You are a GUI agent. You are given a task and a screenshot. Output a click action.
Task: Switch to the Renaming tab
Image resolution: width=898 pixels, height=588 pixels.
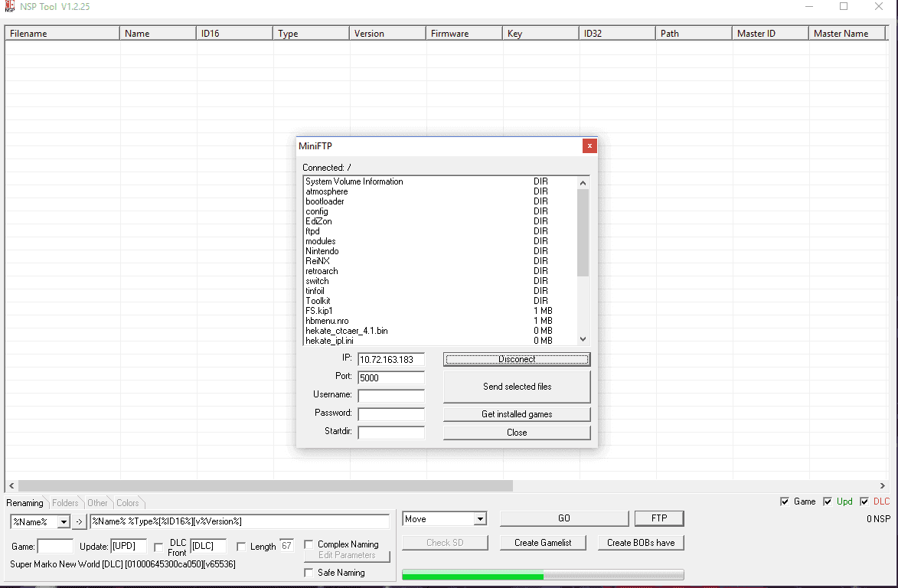click(x=24, y=503)
